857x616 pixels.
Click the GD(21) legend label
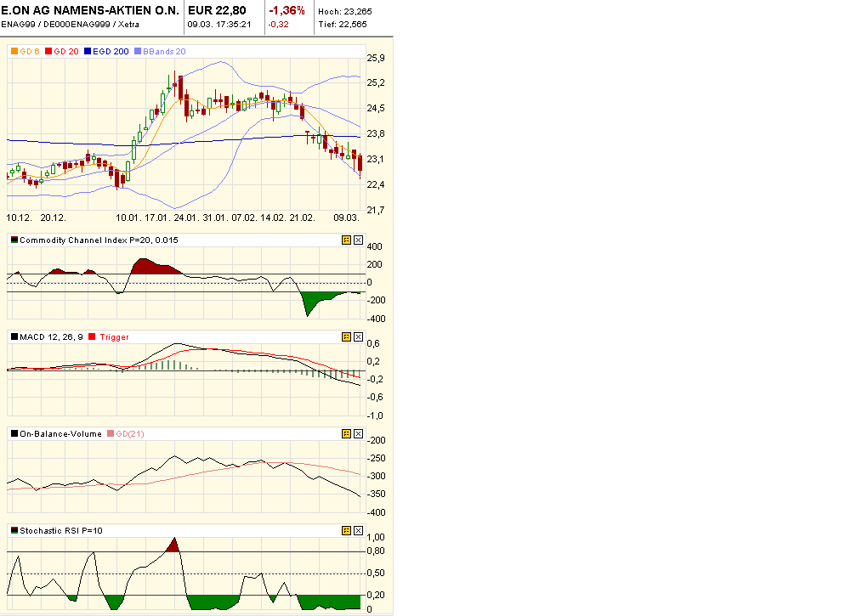[x=130, y=433]
